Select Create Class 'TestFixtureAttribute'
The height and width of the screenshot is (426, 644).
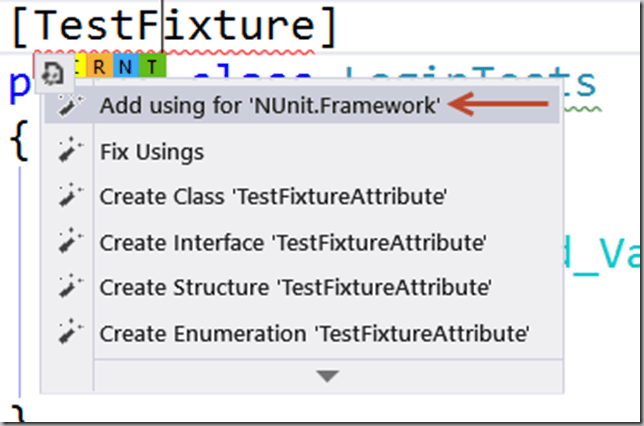click(272, 196)
